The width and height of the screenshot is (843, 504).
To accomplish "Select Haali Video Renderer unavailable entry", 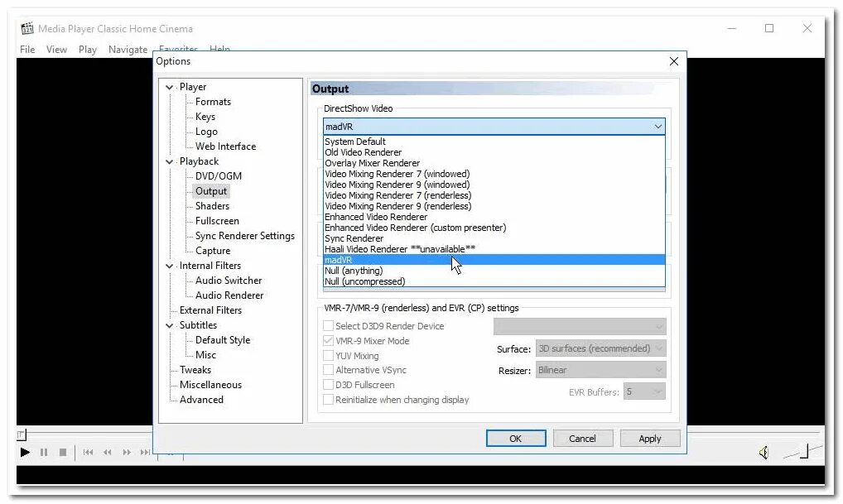I will point(494,249).
